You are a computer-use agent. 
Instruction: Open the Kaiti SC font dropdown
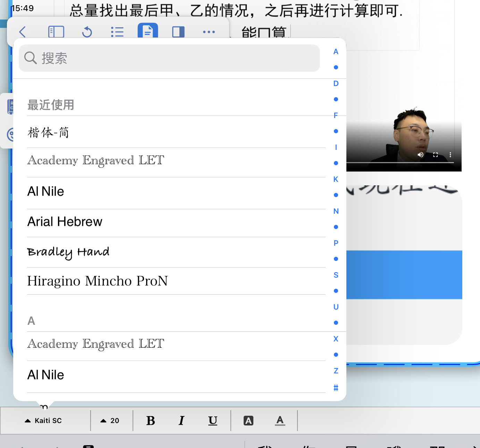point(43,421)
